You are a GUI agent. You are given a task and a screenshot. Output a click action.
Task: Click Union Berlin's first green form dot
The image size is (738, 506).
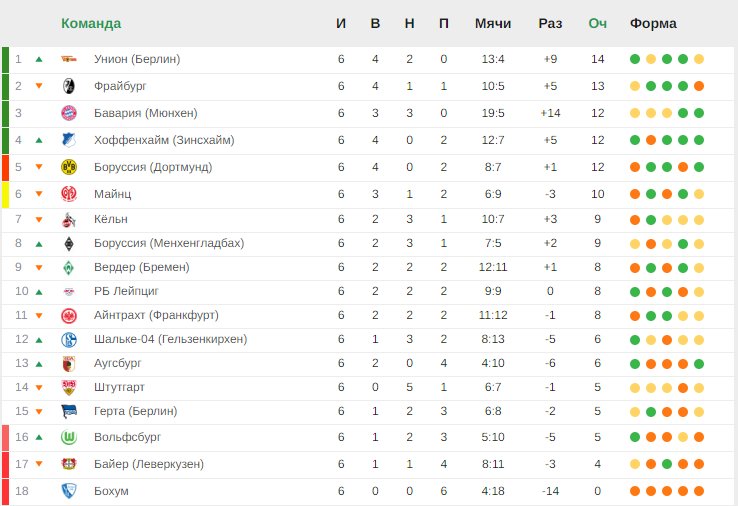click(635, 59)
